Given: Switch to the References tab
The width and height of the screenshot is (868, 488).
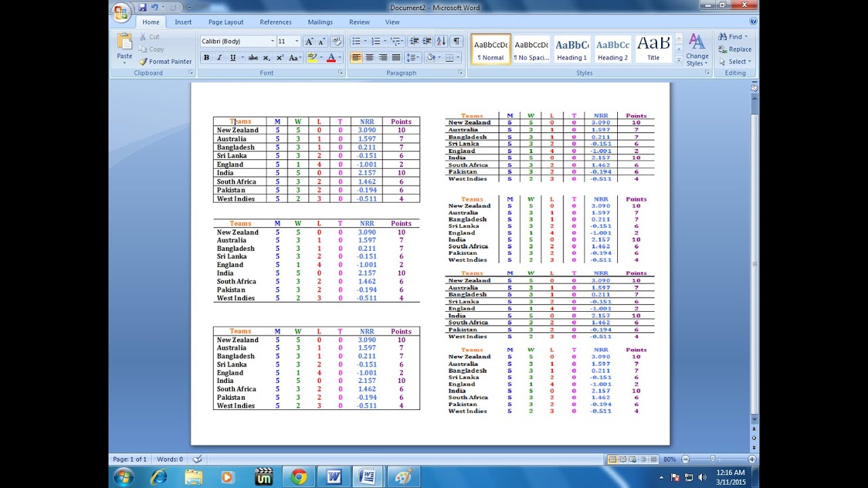Looking at the screenshot, I should click(x=275, y=22).
